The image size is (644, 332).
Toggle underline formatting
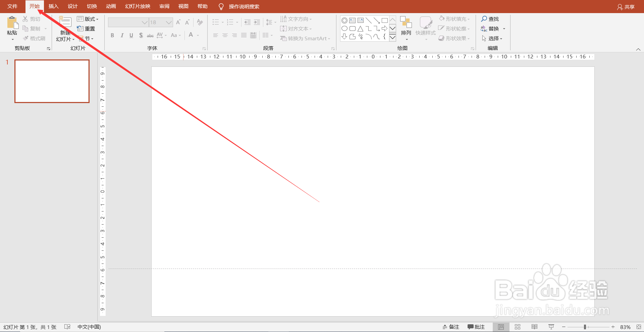coord(131,35)
